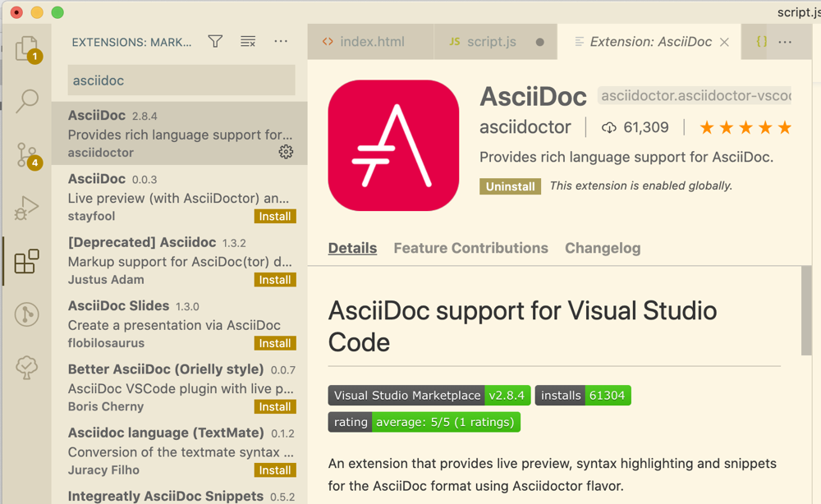Viewport: 821px width, 504px height.
Task: Open the Run and Debug panel
Action: (26, 208)
